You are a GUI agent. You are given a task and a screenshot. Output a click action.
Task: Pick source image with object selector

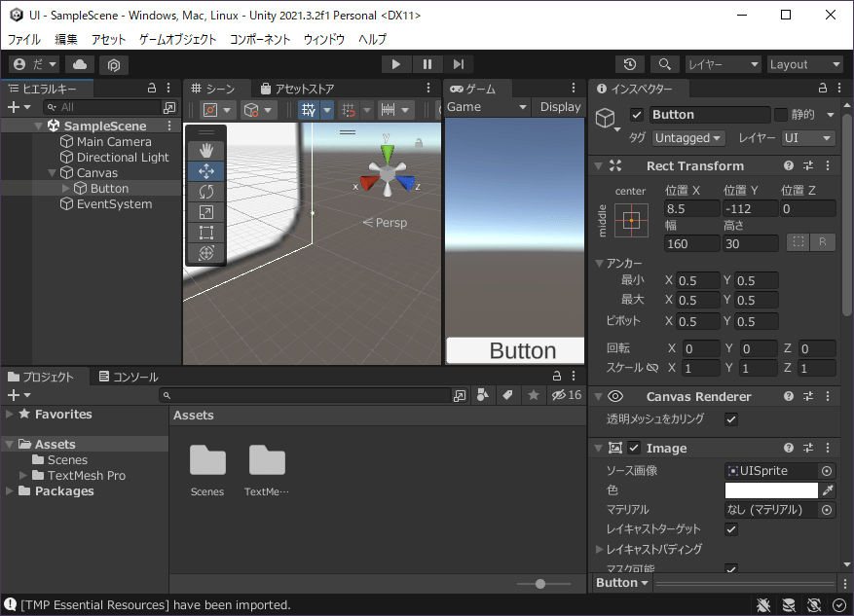[827, 471]
